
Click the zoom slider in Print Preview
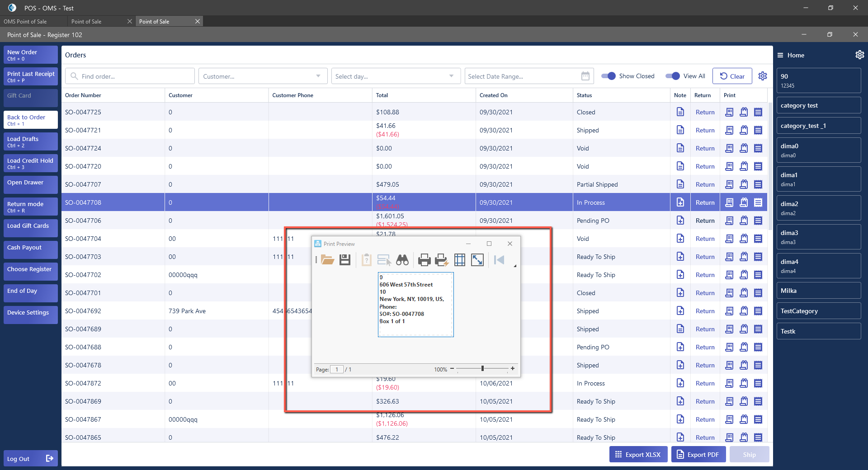coord(482,369)
